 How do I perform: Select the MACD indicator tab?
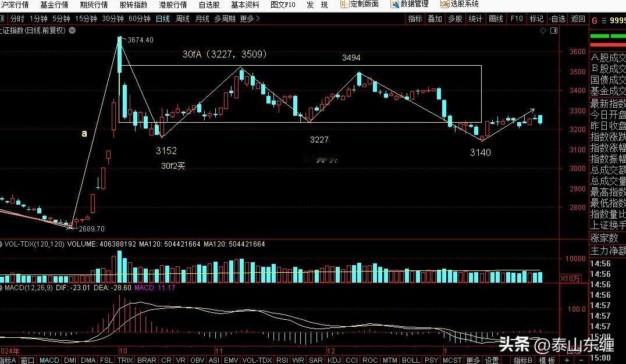49,360
